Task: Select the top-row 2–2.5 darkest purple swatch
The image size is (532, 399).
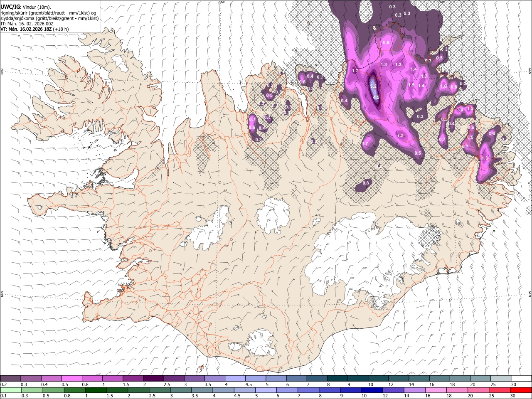Action: (x=153, y=379)
